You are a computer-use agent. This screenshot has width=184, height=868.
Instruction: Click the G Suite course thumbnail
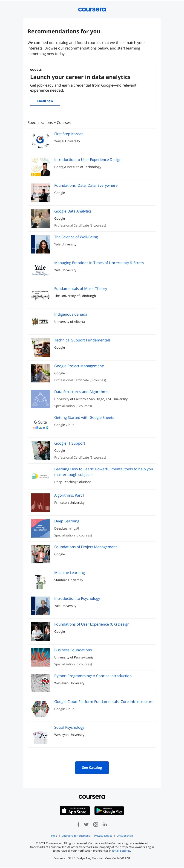(40, 425)
